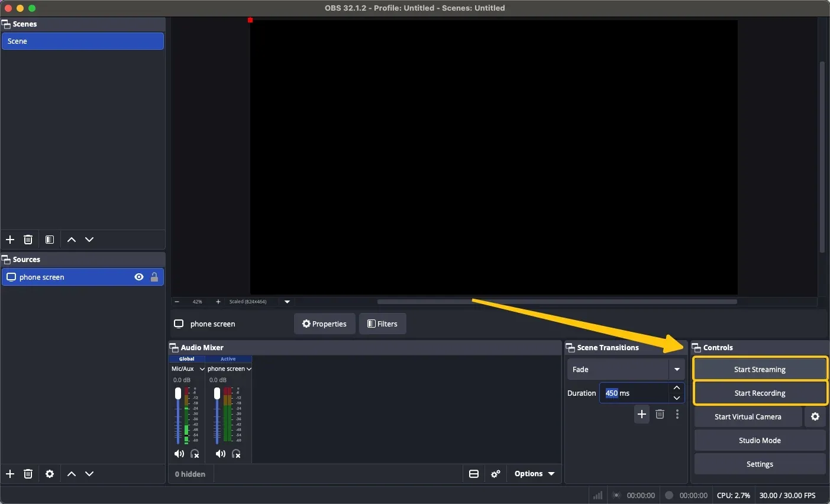Click the Sources dock panel icon
The width and height of the screenshot is (830, 504).
pos(6,260)
